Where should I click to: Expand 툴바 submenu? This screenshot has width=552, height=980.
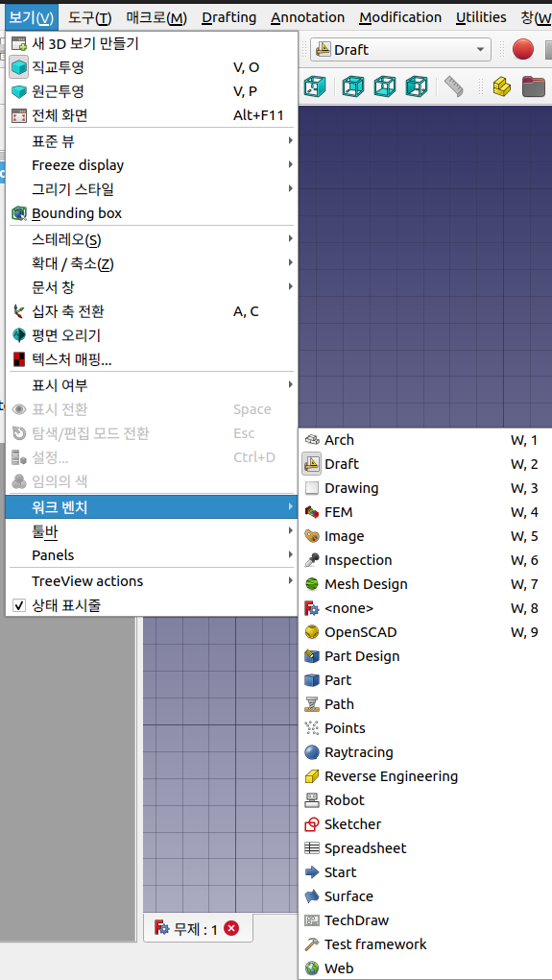pyautogui.click(x=152, y=531)
